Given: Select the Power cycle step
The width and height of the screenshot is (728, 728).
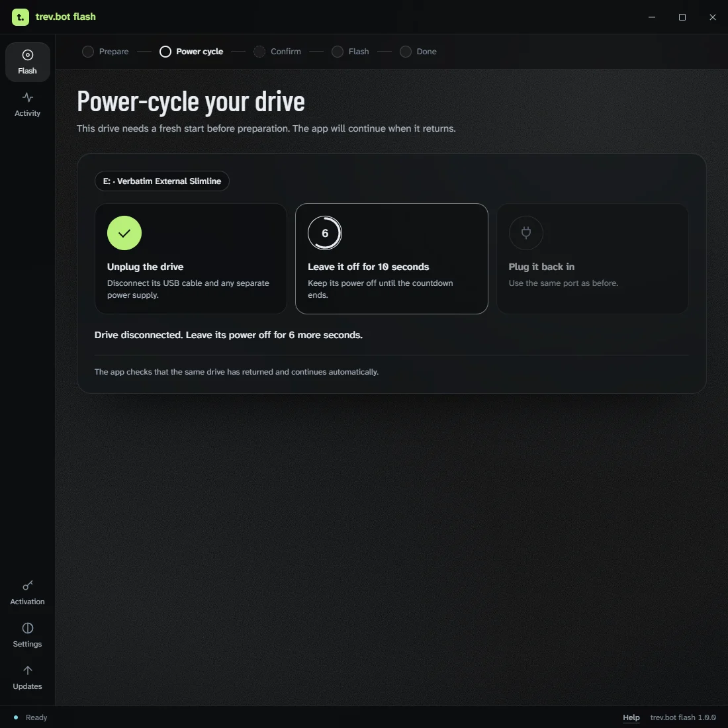Looking at the screenshot, I should (191, 52).
